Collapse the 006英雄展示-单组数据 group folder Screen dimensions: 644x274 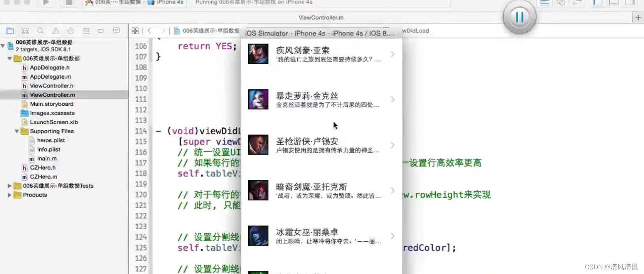pyautogui.click(x=10, y=58)
